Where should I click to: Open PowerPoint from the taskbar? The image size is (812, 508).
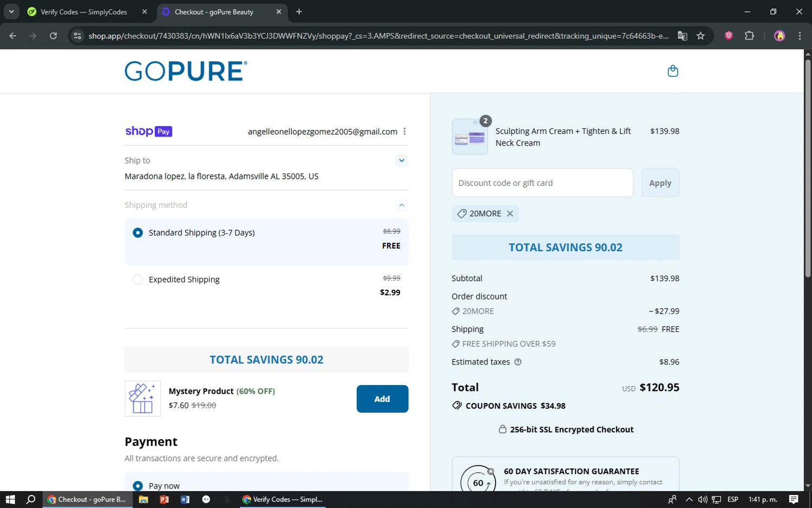(x=164, y=499)
